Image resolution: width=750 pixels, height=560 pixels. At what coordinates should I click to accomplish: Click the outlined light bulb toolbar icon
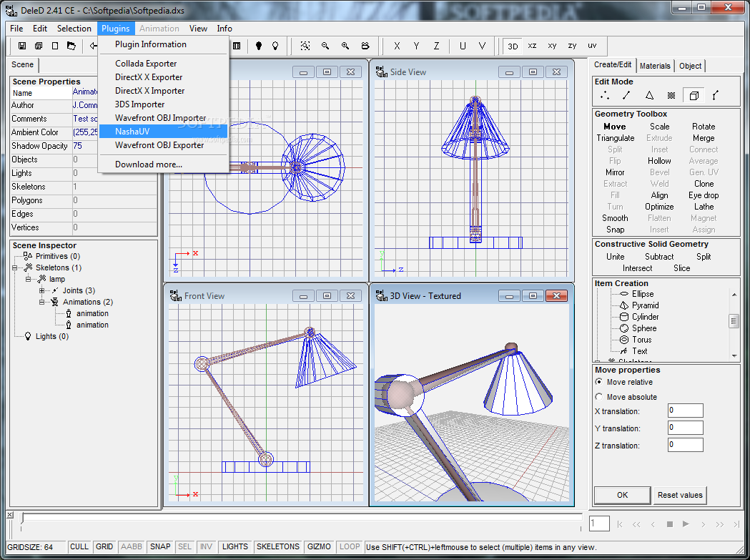click(x=275, y=46)
